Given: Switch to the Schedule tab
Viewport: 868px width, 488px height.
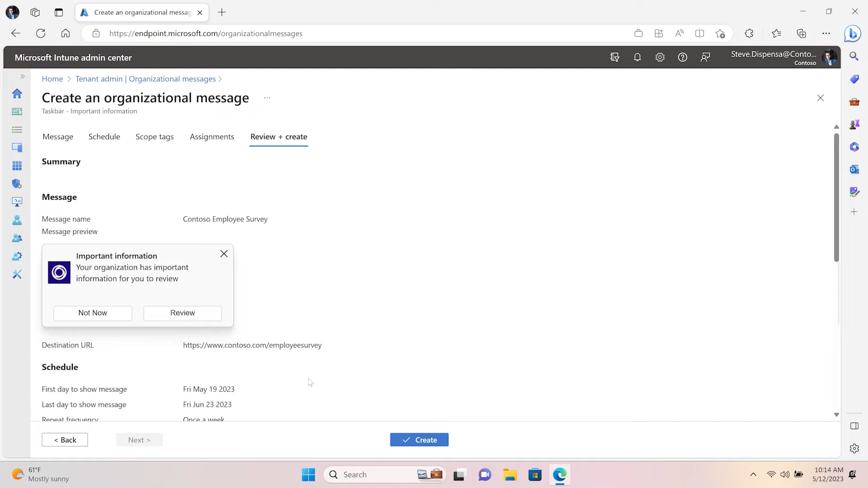Looking at the screenshot, I should 104,136.
